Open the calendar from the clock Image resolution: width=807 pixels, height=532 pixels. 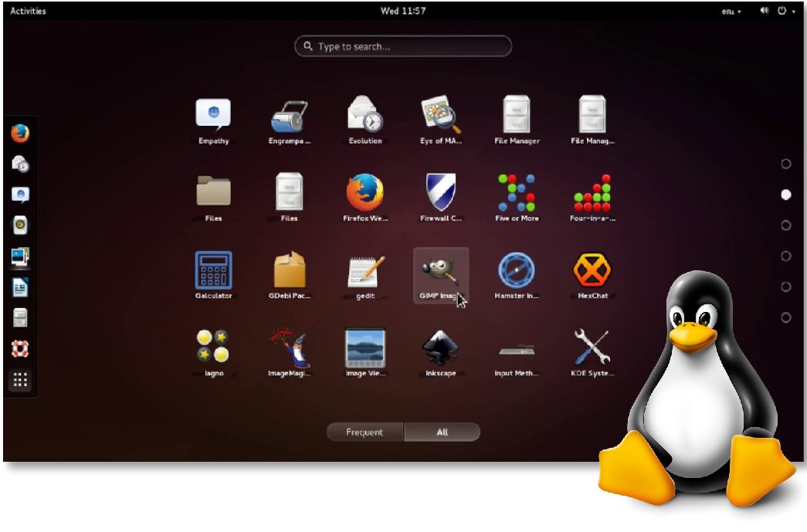click(404, 11)
